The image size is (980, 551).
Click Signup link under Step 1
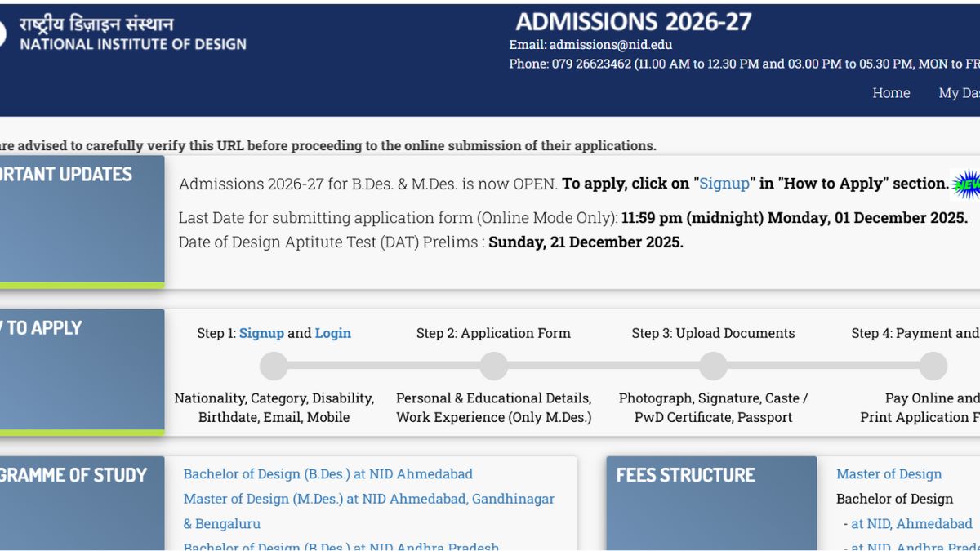tap(261, 333)
